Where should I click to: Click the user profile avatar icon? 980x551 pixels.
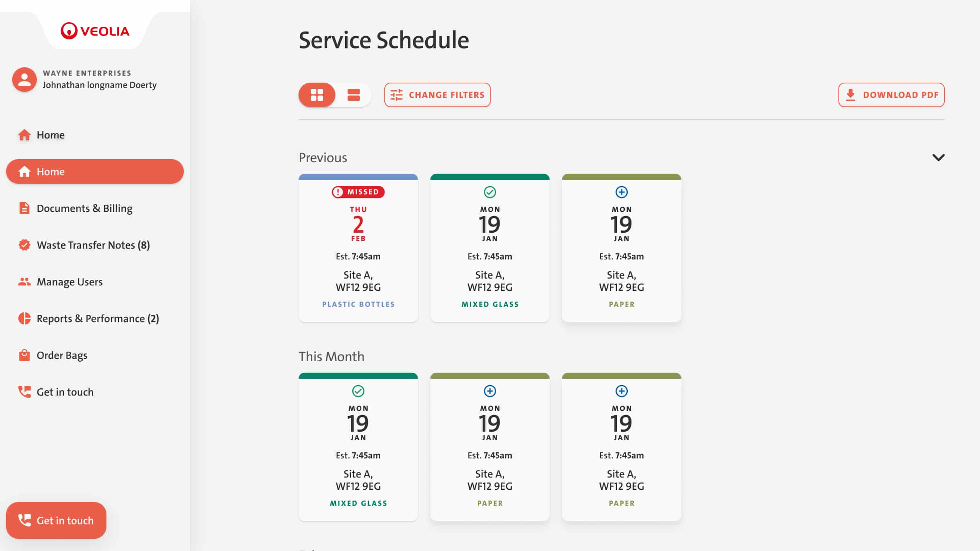pyautogui.click(x=24, y=80)
